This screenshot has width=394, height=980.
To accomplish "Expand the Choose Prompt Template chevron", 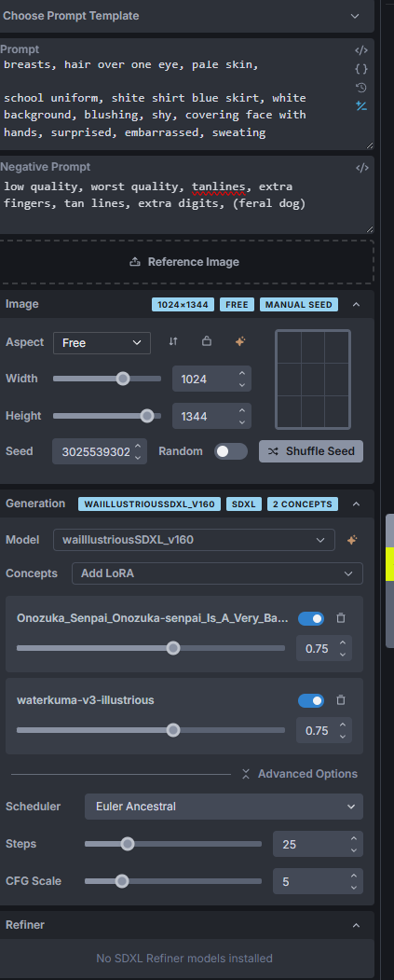I will (x=355, y=16).
